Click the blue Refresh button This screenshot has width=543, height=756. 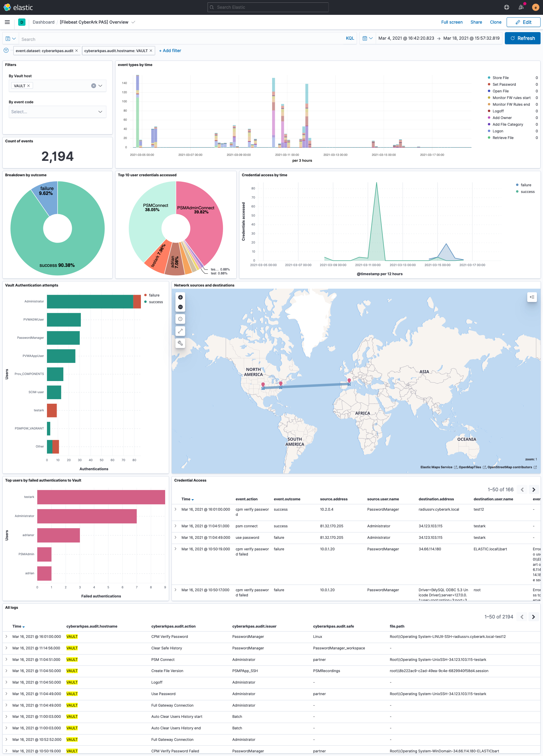click(522, 38)
